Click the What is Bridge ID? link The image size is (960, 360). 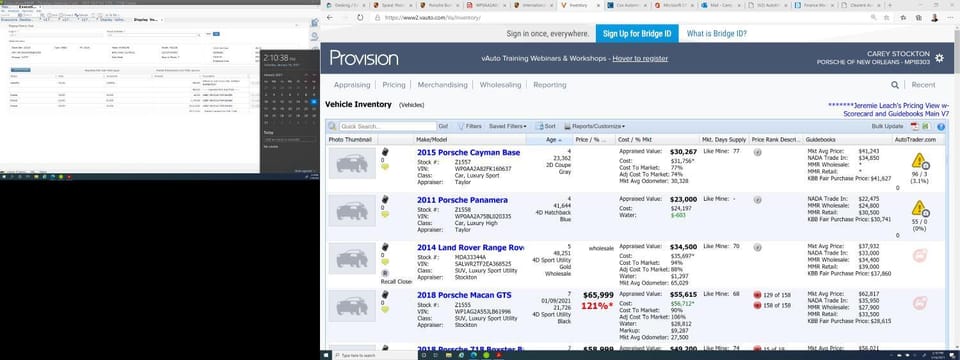716,34
